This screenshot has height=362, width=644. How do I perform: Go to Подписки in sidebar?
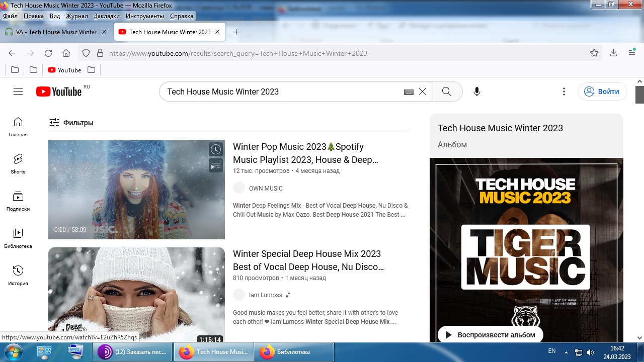[18, 201]
